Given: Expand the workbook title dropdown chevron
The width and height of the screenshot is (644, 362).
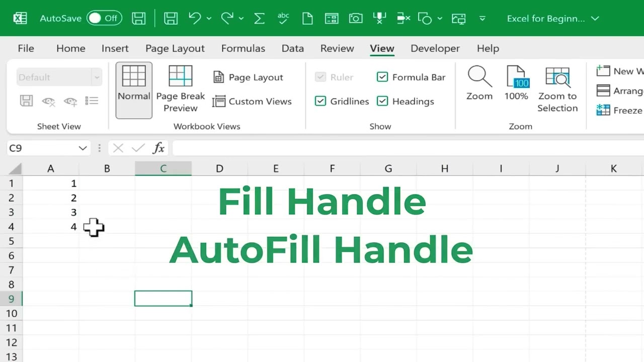Looking at the screenshot, I should (x=595, y=19).
